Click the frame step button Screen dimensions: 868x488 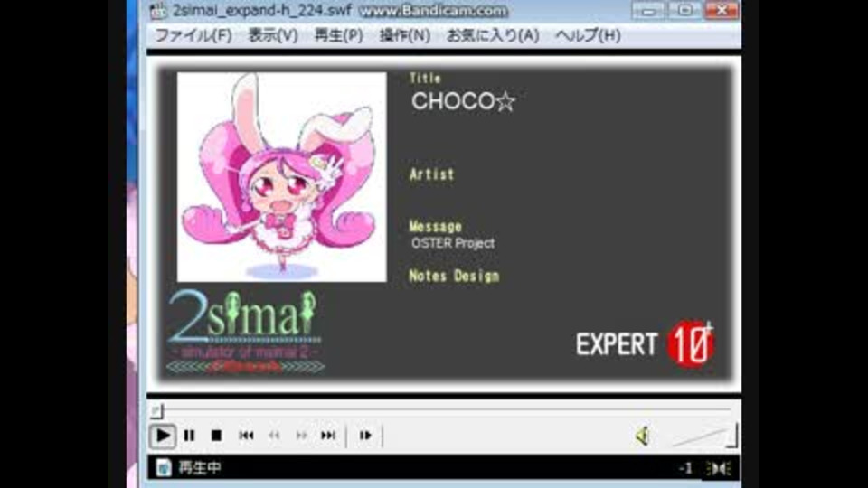(x=365, y=436)
